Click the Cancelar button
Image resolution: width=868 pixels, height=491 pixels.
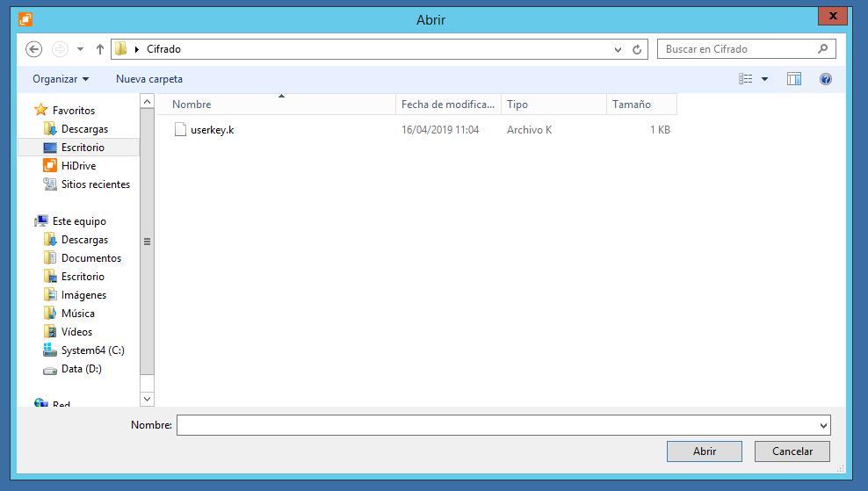792,451
